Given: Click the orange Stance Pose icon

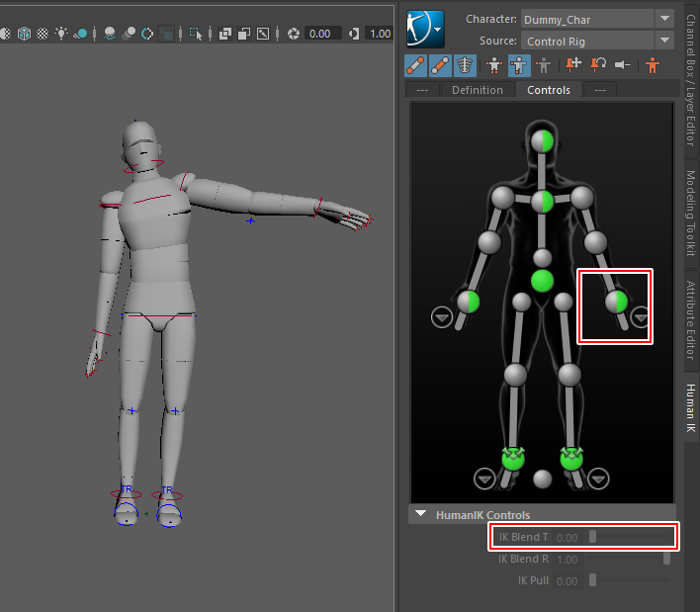Looking at the screenshot, I should (x=653, y=66).
